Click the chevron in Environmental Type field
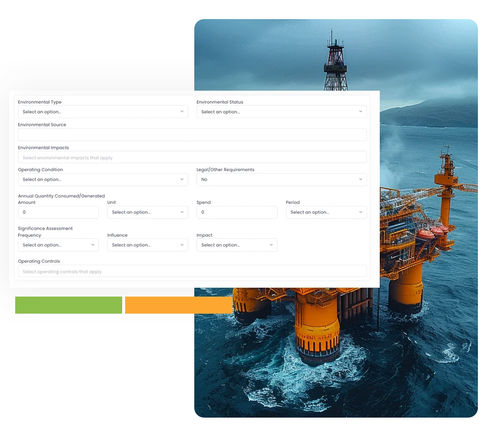 point(182,112)
